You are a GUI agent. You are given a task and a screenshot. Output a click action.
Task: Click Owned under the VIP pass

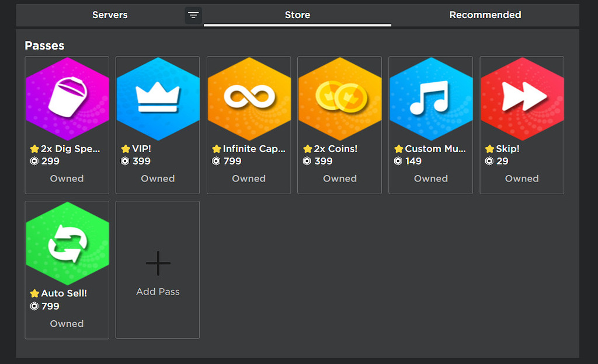[158, 178]
